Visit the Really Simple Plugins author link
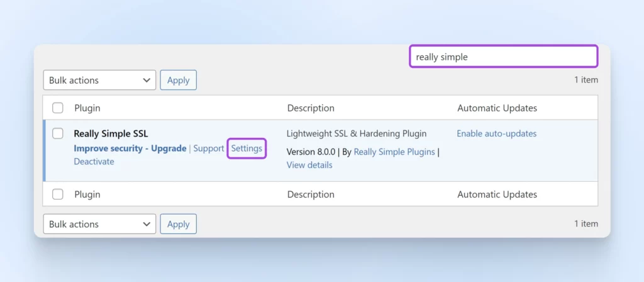 (394, 152)
